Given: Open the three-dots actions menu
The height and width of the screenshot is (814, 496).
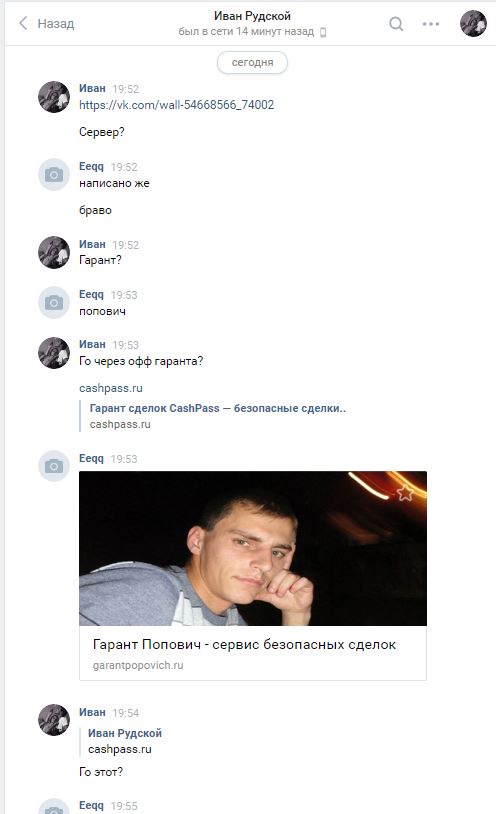Looking at the screenshot, I should tap(431, 24).
